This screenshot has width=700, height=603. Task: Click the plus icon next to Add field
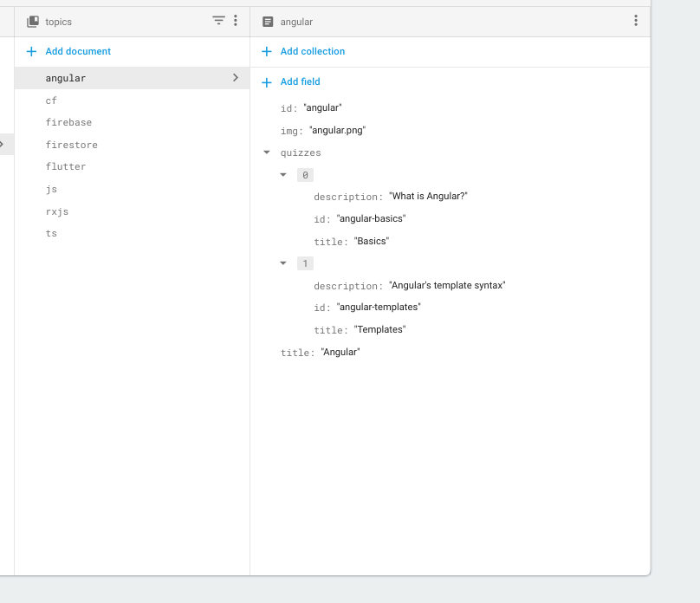(x=266, y=81)
